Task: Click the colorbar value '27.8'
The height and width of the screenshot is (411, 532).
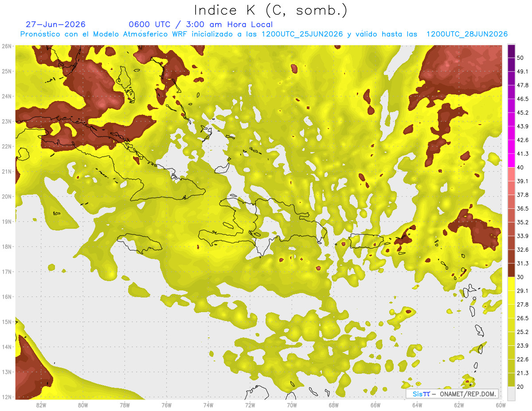Action: coord(522,305)
